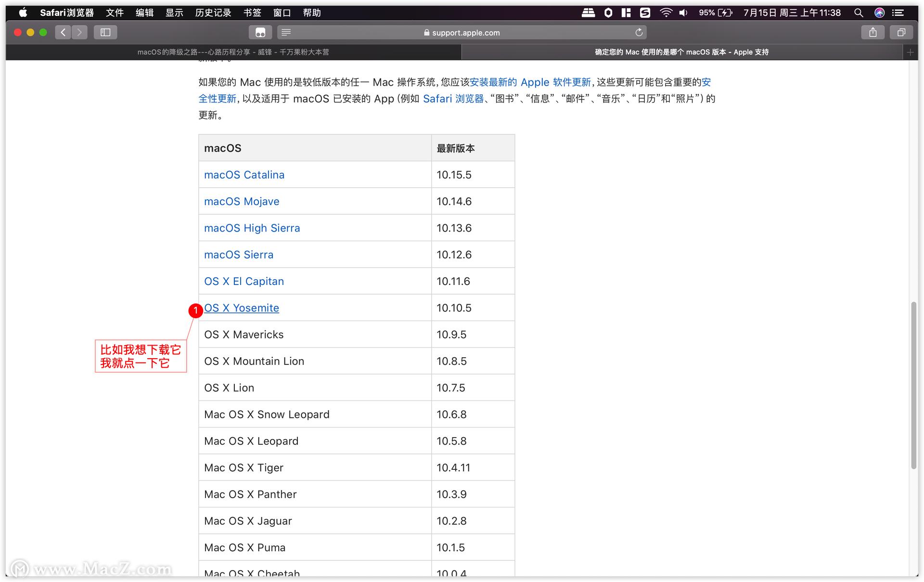
Task: Click the Wi-Fi status icon
Action: click(x=666, y=13)
